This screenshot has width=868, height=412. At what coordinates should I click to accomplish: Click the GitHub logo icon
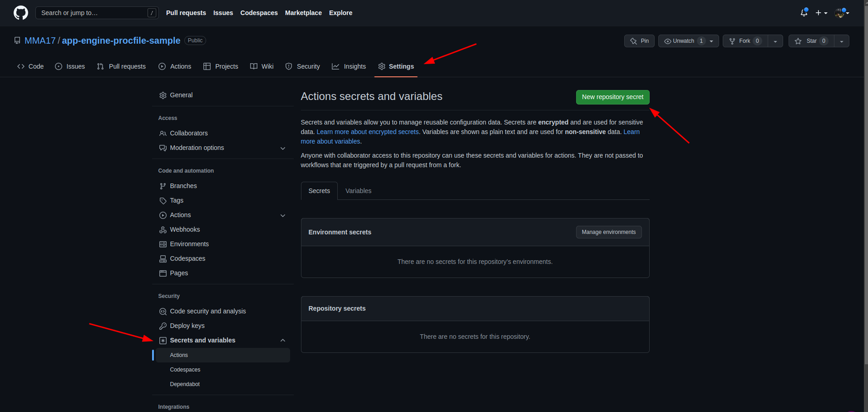coord(21,13)
